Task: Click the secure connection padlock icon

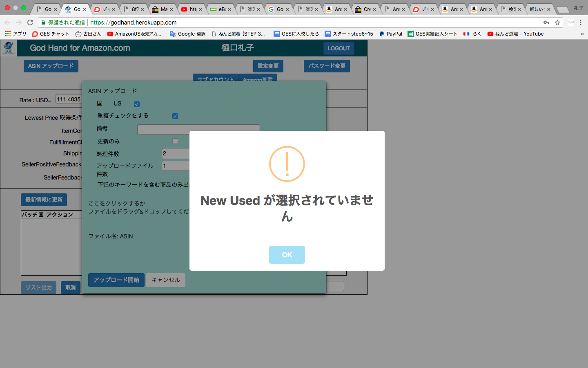Action: coord(43,22)
